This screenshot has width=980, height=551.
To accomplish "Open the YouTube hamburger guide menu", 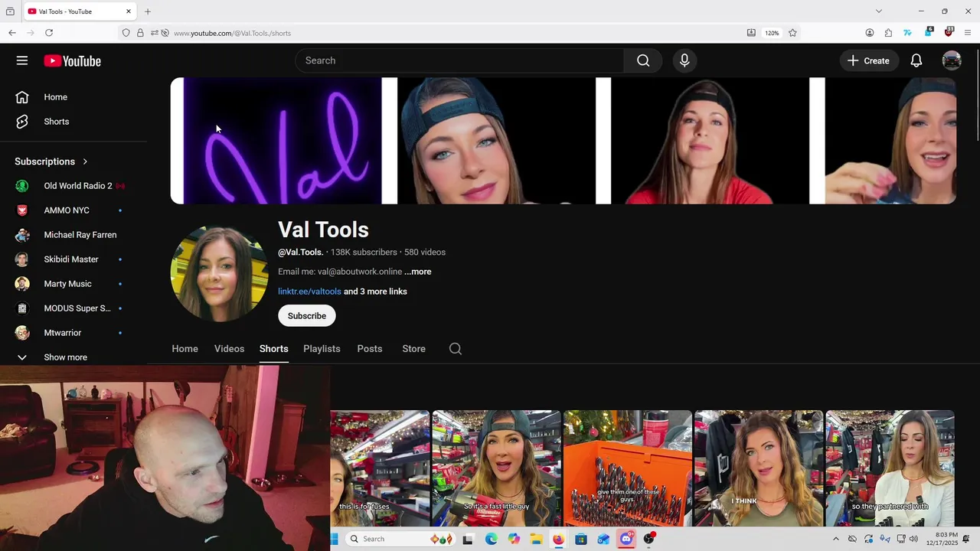I will [22, 60].
